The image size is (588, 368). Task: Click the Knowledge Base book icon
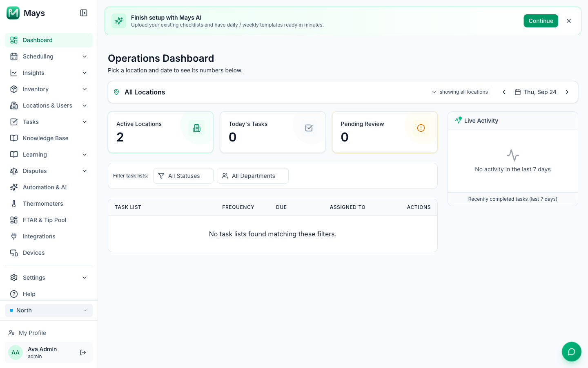[14, 138]
